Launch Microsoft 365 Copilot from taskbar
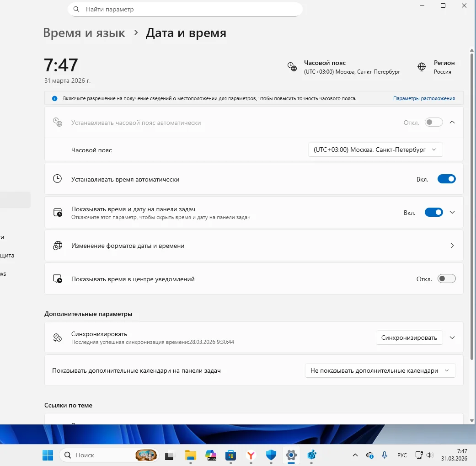Image resolution: width=476 pixels, height=466 pixels. coord(211,455)
